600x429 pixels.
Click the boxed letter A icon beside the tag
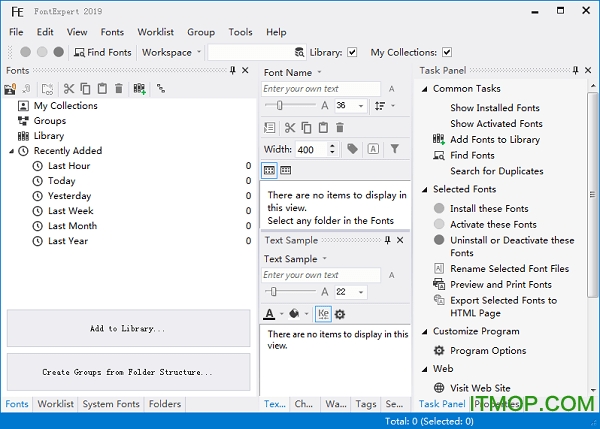tap(373, 149)
